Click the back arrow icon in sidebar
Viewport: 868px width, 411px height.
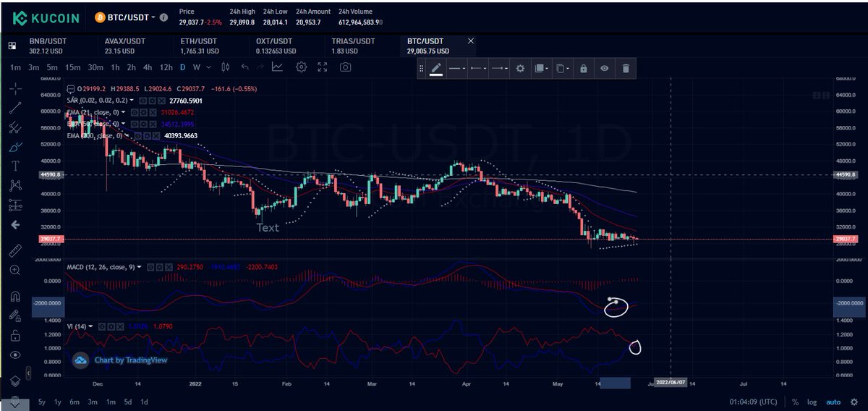[15, 225]
